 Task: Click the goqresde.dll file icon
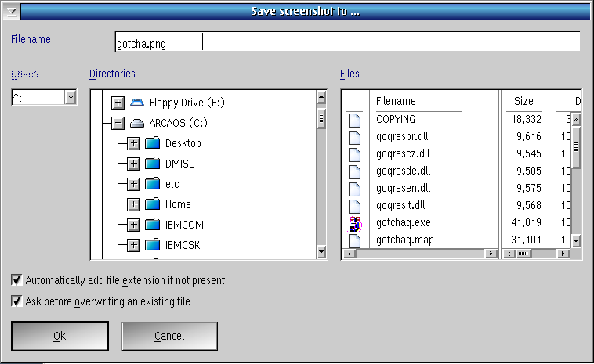tap(354, 171)
